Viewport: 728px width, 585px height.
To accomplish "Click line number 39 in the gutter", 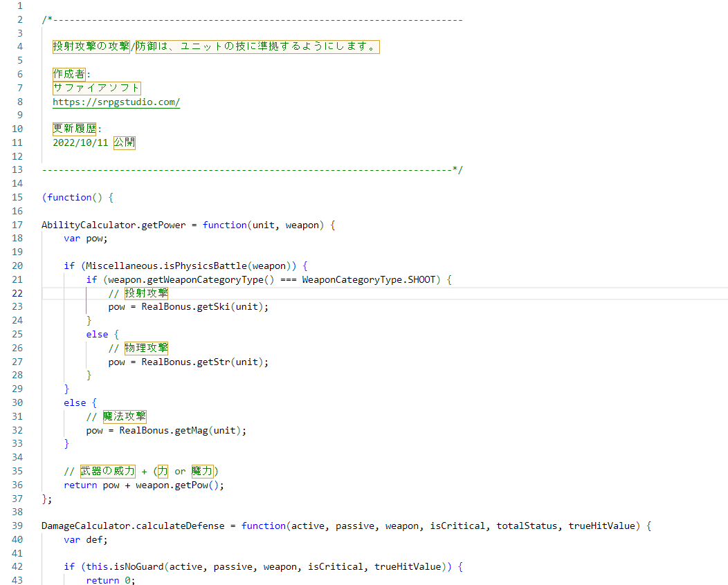I will 17,526.
